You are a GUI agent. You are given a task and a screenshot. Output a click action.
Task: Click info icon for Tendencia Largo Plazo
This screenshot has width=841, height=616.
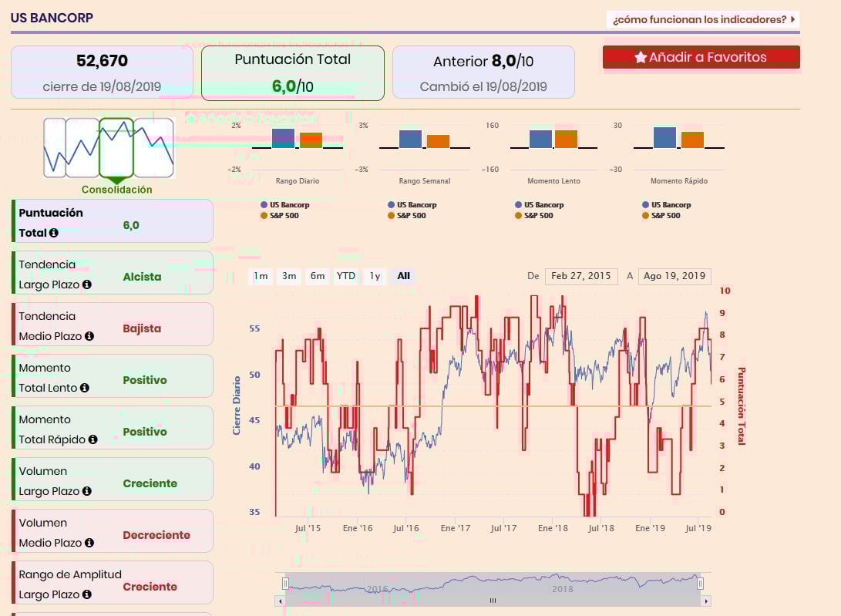(87, 284)
